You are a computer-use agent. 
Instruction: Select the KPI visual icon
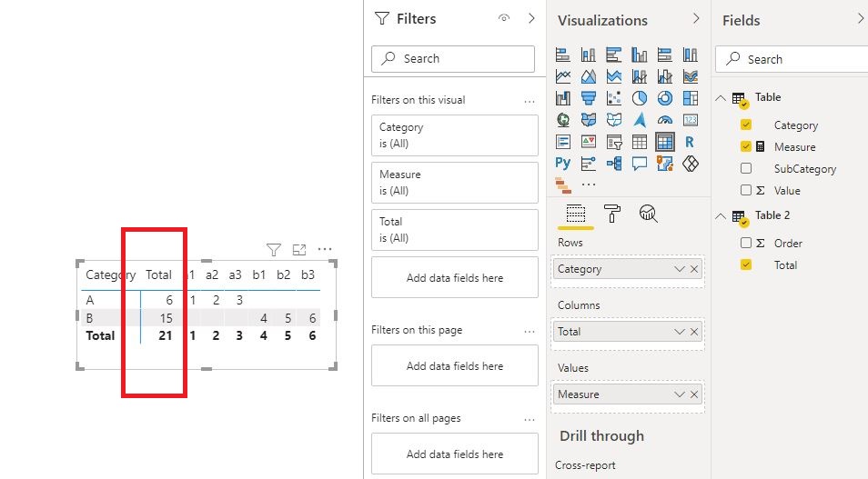(589, 142)
